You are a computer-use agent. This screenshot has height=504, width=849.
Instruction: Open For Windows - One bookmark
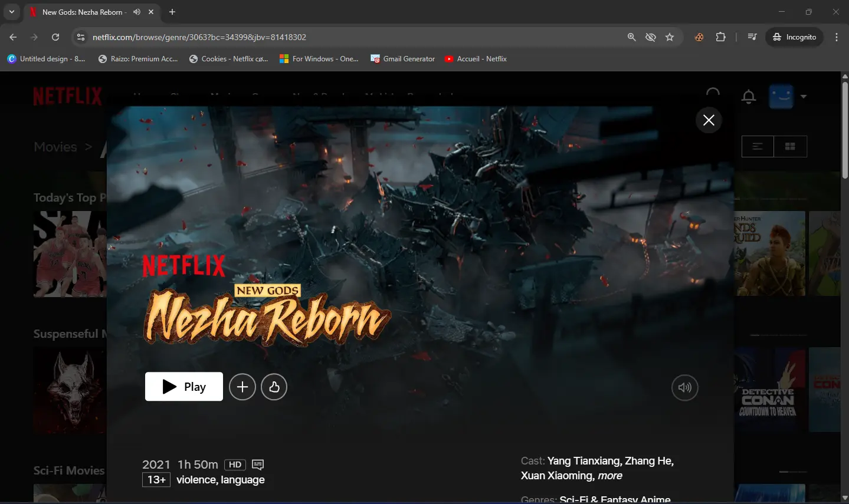(x=319, y=59)
